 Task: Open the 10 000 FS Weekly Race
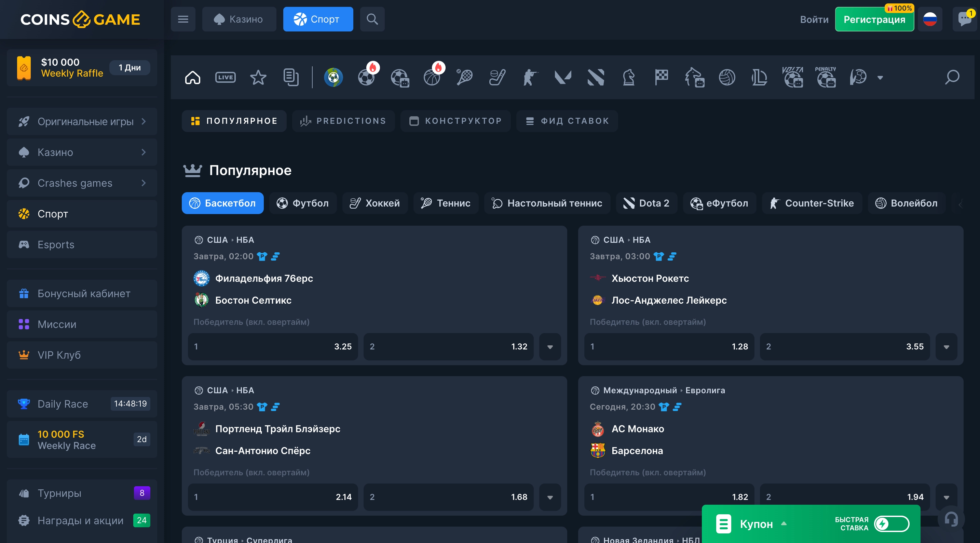pyautogui.click(x=82, y=439)
